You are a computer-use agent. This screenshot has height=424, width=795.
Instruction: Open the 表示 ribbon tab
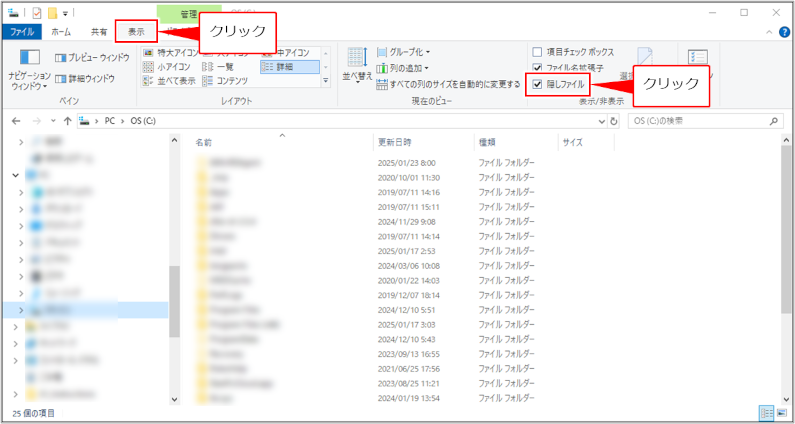136,32
